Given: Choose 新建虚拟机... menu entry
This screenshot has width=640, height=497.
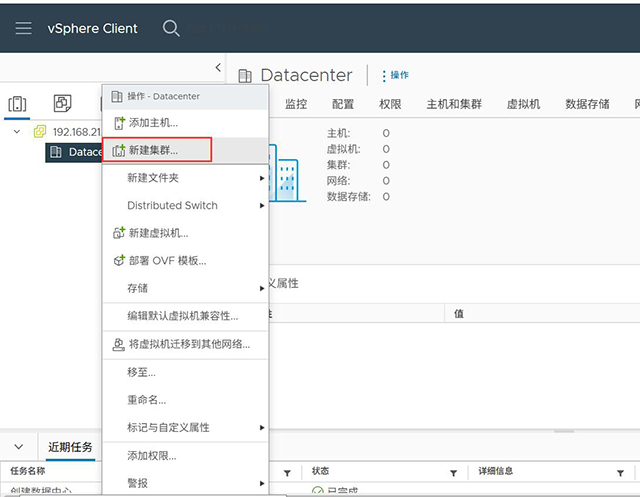Looking at the screenshot, I should click(x=185, y=233).
